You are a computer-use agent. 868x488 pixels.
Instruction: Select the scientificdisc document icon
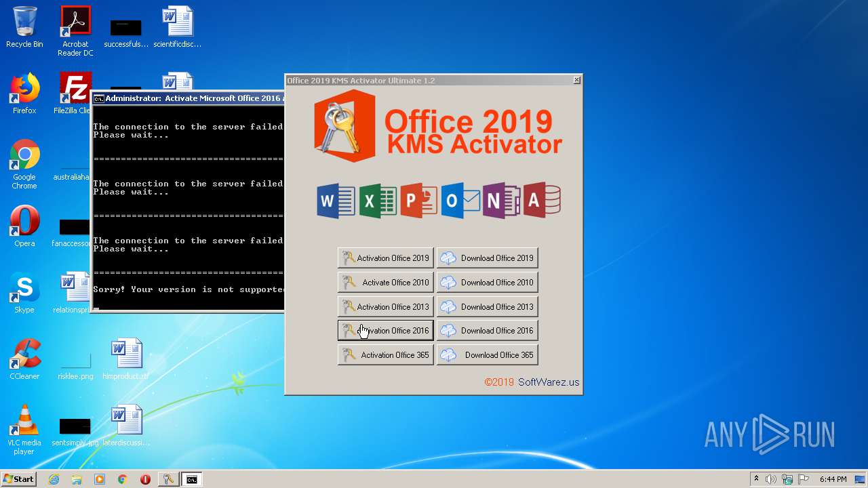pyautogui.click(x=177, y=28)
